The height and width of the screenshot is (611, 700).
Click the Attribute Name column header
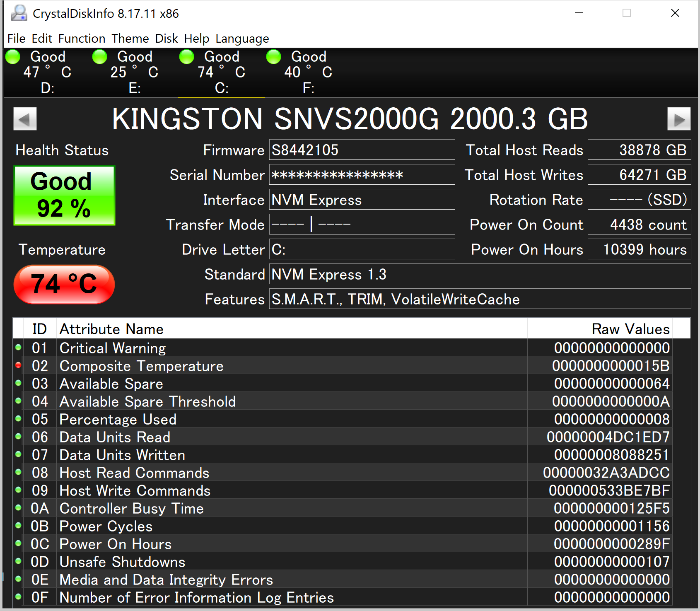292,329
